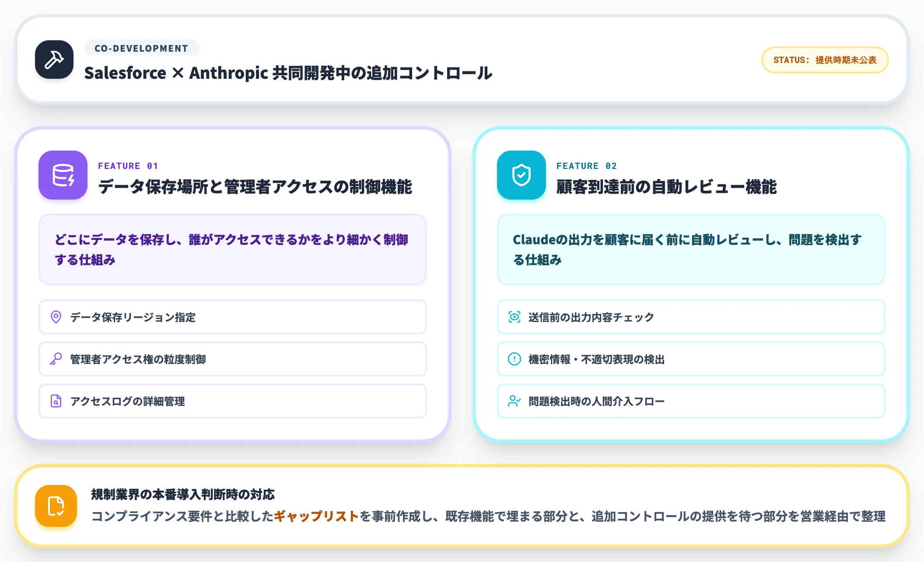Image resolution: width=924 pixels, height=562 pixels.
Task: Click the scan eye icon beside 送信前の出力内容チェック
Action: (514, 317)
